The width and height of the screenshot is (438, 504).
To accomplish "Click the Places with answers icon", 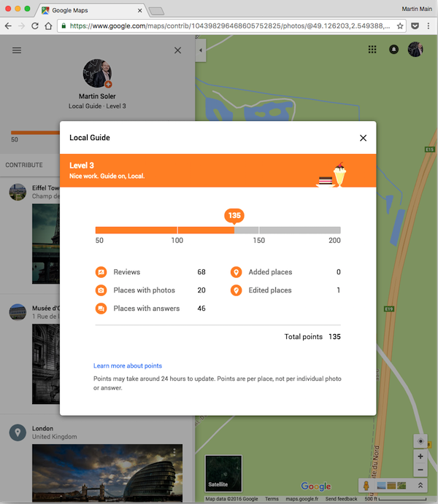I will [101, 309].
